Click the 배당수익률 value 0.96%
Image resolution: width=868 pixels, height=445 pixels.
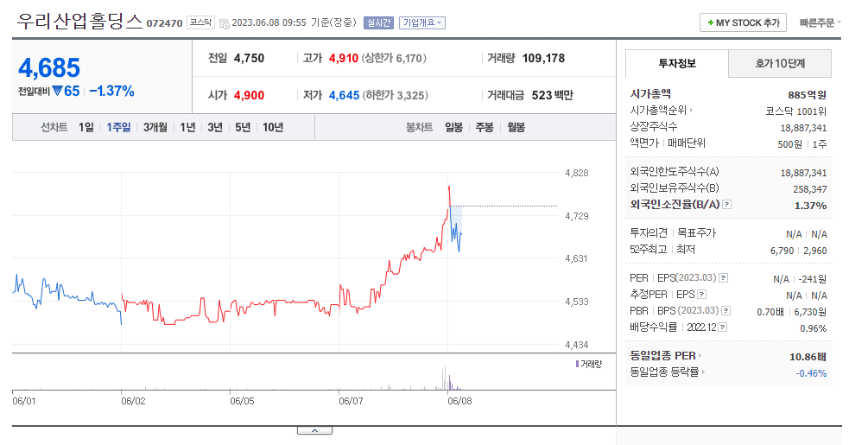pyautogui.click(x=814, y=328)
